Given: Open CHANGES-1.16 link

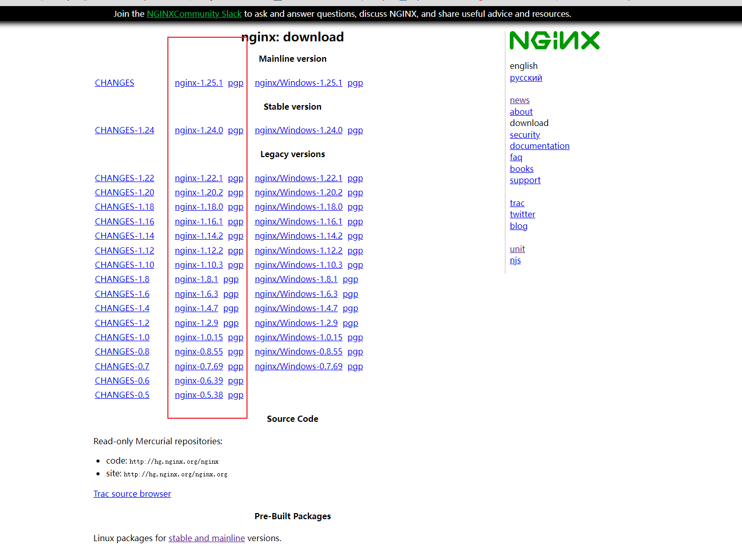Looking at the screenshot, I should tap(125, 221).
